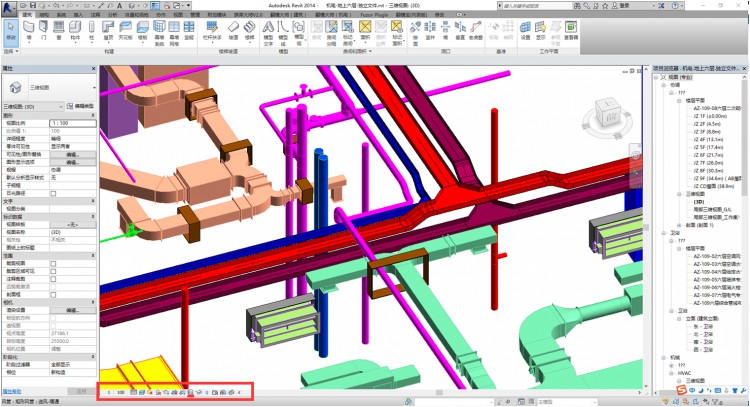Click the 视图比例 1:100 field in Properties
Viewport: 750px width, 407px height.
coord(73,123)
